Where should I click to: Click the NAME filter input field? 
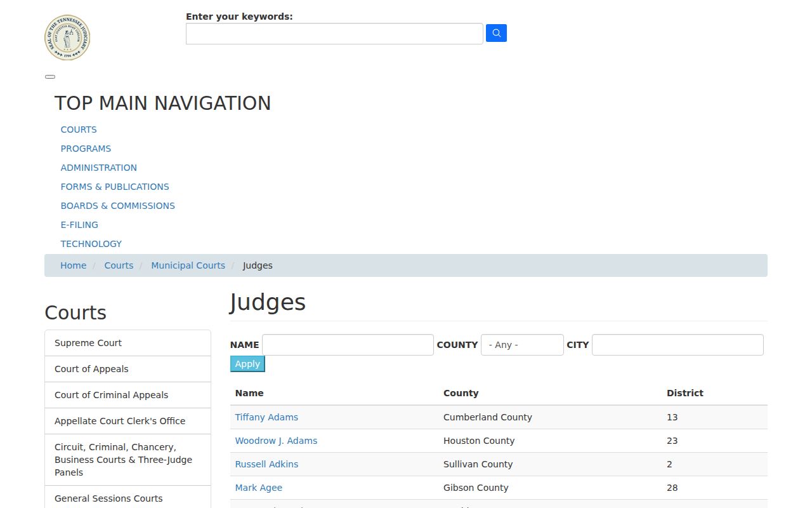click(348, 345)
